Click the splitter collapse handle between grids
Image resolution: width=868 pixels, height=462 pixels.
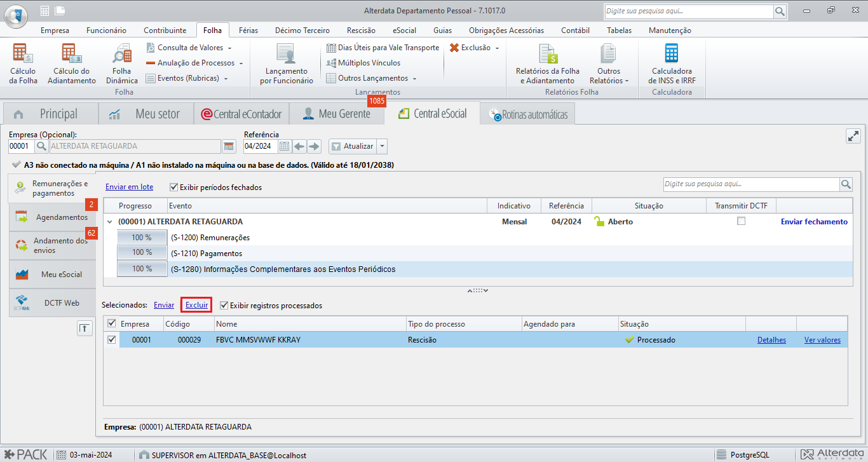point(478,291)
